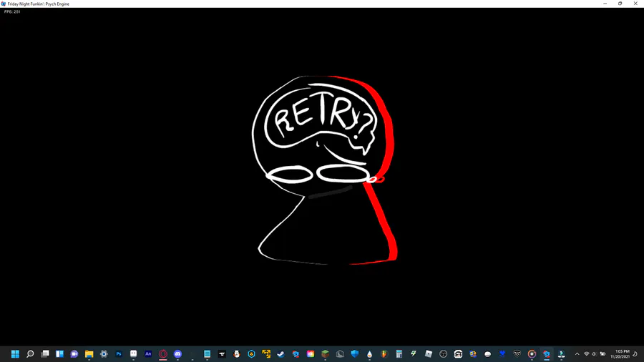Image resolution: width=644 pixels, height=362 pixels.
Task: Open Discord from the taskbar
Action: [x=178, y=354]
